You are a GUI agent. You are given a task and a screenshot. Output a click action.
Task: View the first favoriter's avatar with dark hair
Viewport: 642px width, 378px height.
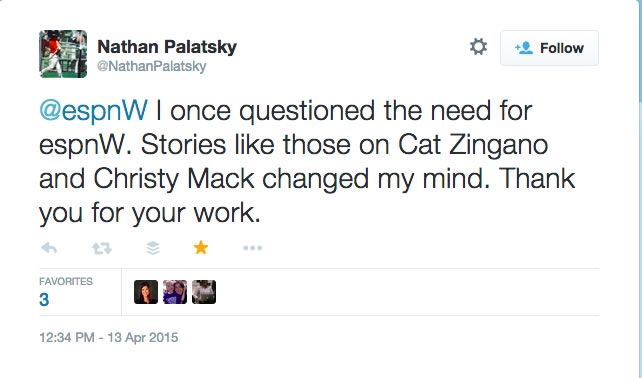146,292
